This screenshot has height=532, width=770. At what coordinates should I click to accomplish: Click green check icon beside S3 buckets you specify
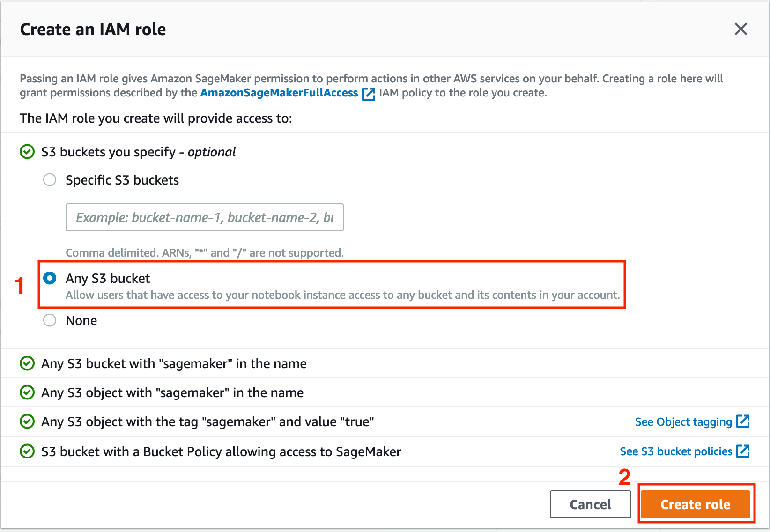coord(27,152)
